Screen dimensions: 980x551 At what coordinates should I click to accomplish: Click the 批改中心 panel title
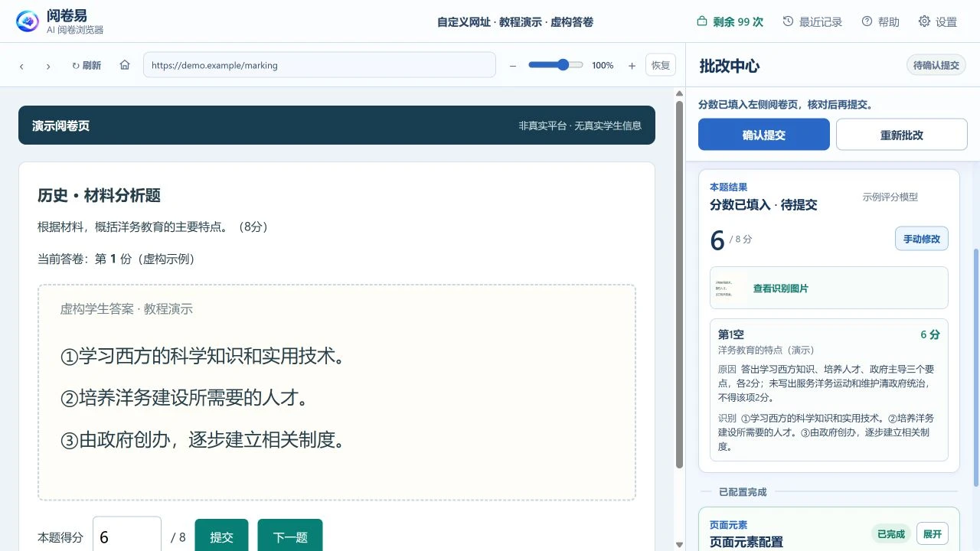coord(730,66)
